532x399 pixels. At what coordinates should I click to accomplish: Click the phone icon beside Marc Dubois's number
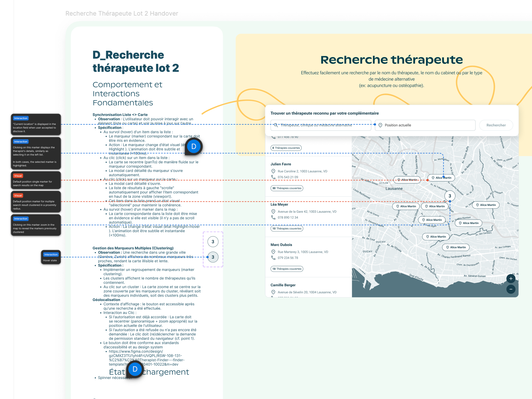click(273, 258)
